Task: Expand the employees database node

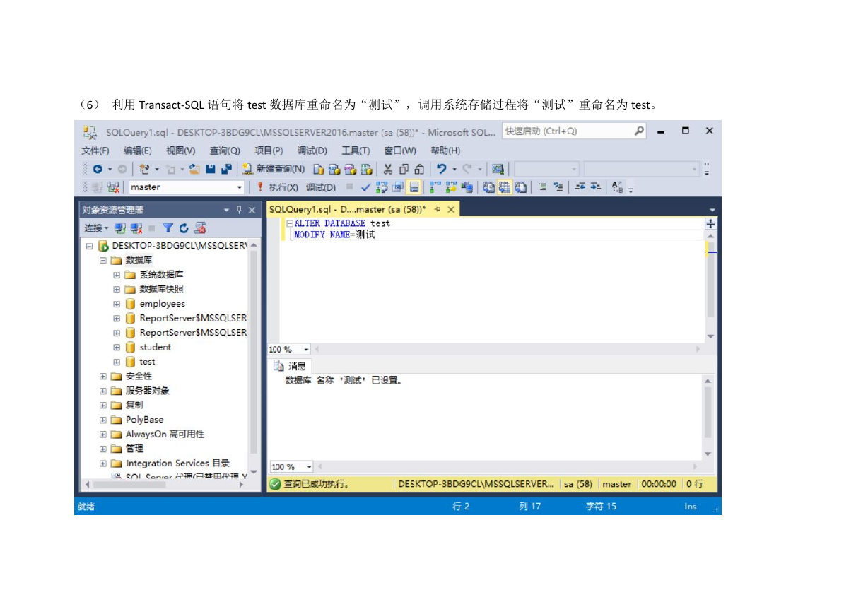Action: coord(117,304)
